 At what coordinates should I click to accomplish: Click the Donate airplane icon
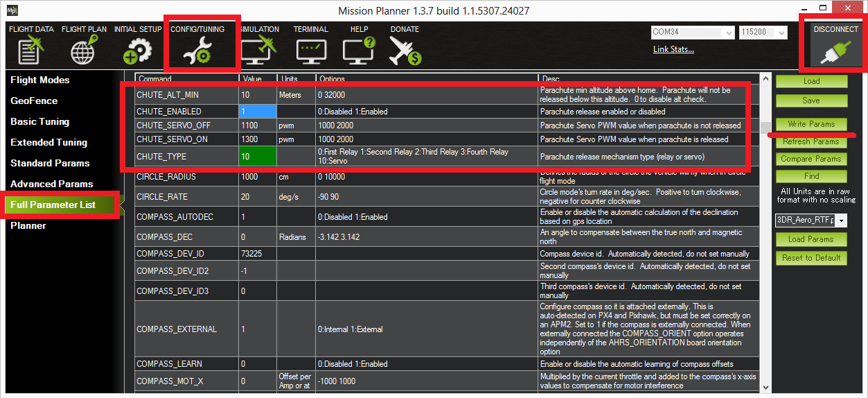[x=405, y=51]
